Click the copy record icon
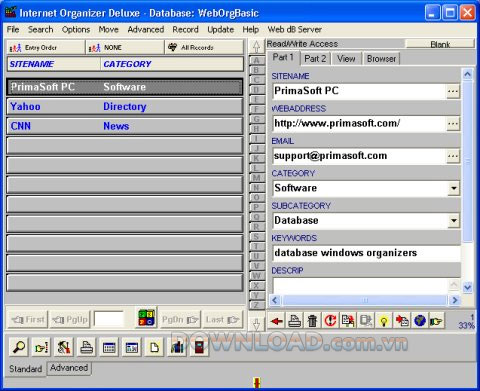 [x=348, y=321]
